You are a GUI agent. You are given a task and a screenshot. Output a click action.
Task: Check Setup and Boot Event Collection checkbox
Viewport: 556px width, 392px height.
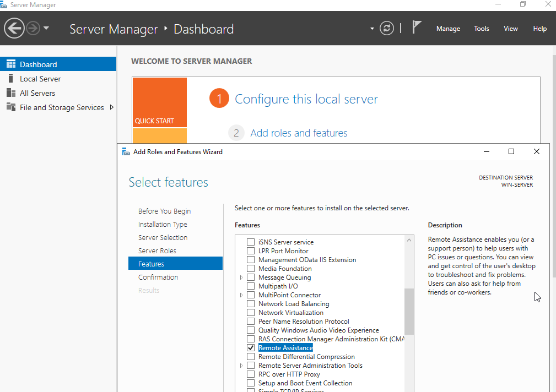[x=251, y=383]
